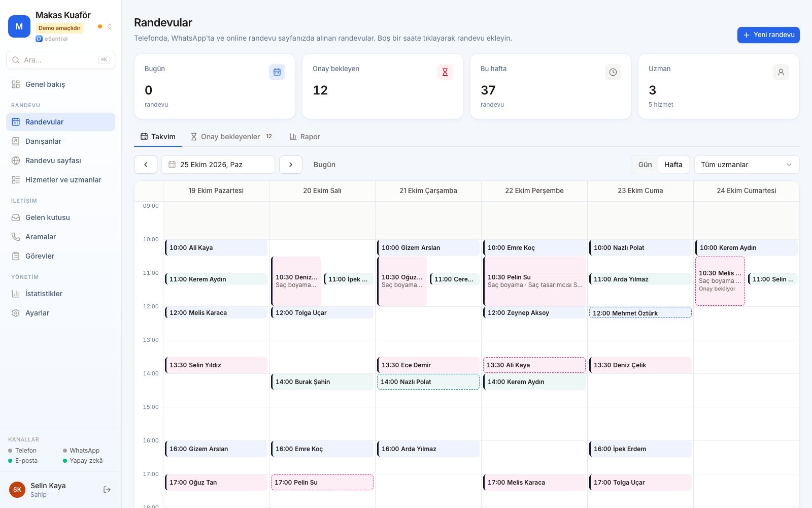This screenshot has height=508, width=812.
Task: Select Randevular in the sidebar
Action: point(61,122)
